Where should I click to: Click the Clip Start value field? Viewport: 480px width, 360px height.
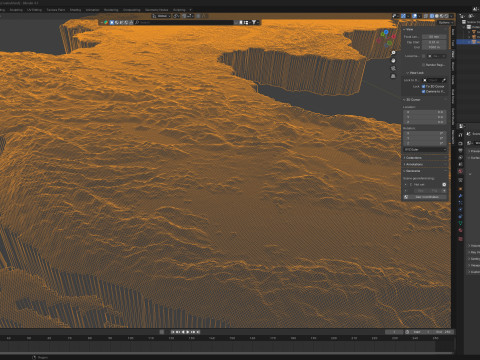click(x=434, y=42)
